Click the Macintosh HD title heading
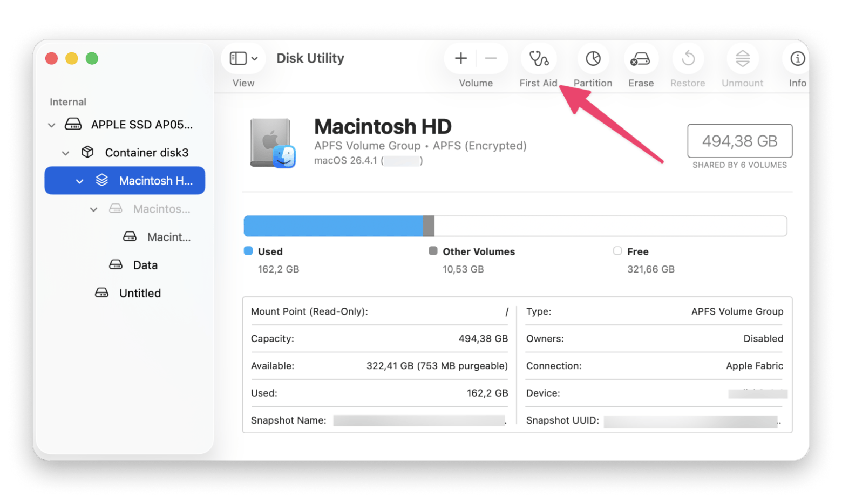Screen dimensions: 842x504 click(383, 127)
